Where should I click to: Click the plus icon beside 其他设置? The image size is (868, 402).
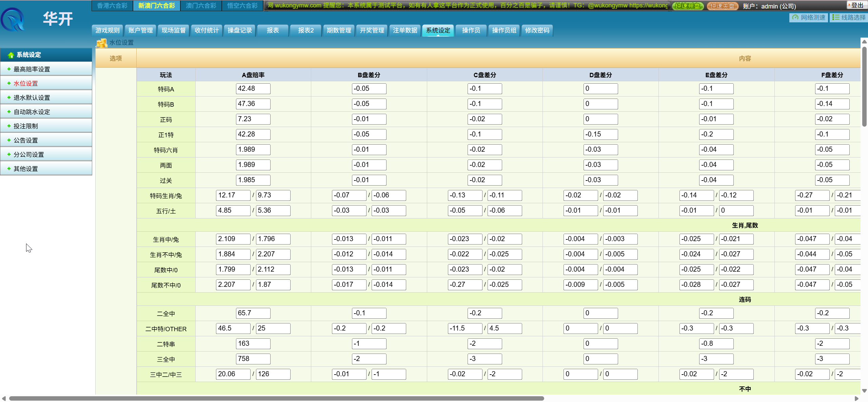(x=9, y=169)
